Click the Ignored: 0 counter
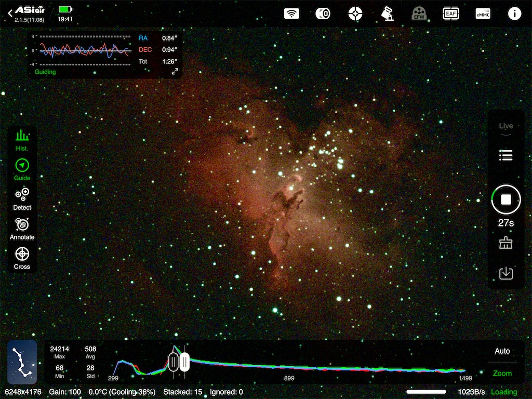Viewport: 532px width, 399px height. click(227, 392)
